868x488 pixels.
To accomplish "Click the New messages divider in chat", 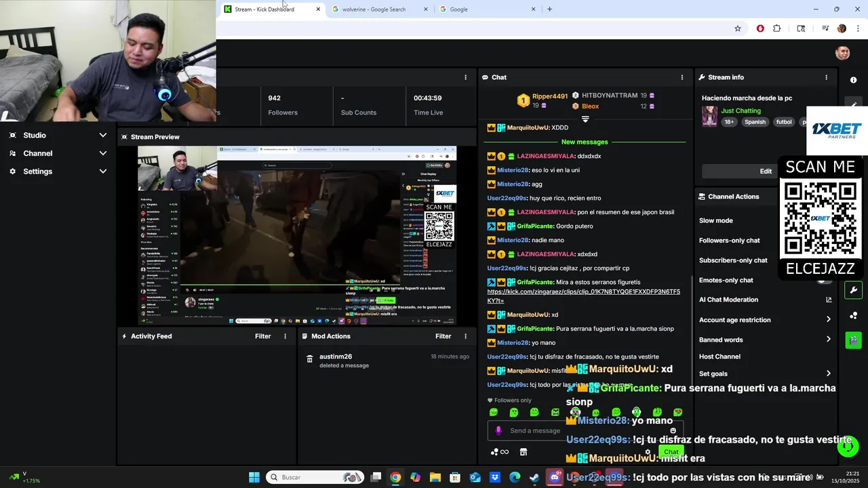I will tap(585, 142).
